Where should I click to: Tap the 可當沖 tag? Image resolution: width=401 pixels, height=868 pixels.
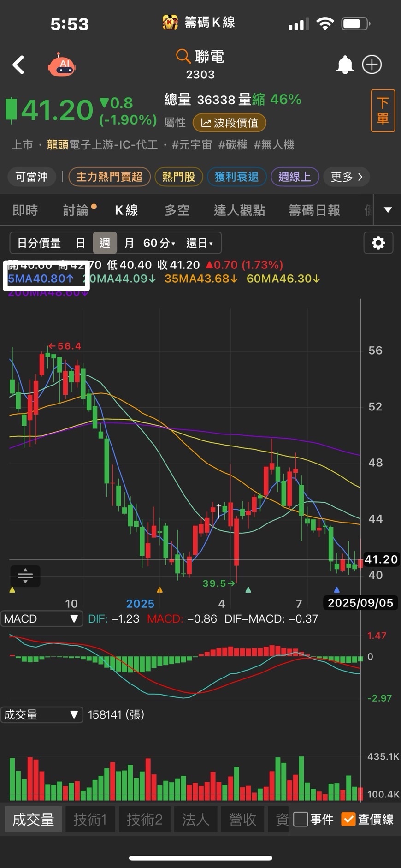pyautogui.click(x=32, y=177)
